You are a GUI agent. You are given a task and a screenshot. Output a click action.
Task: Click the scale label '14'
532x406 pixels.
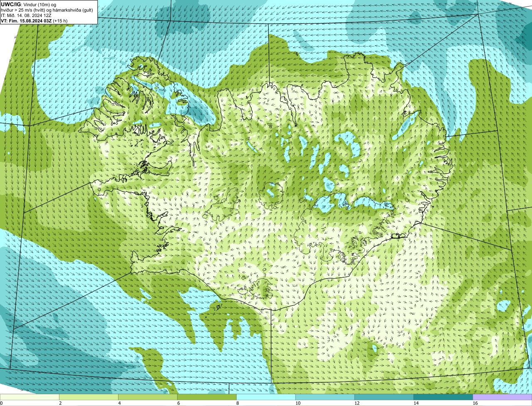point(416,403)
